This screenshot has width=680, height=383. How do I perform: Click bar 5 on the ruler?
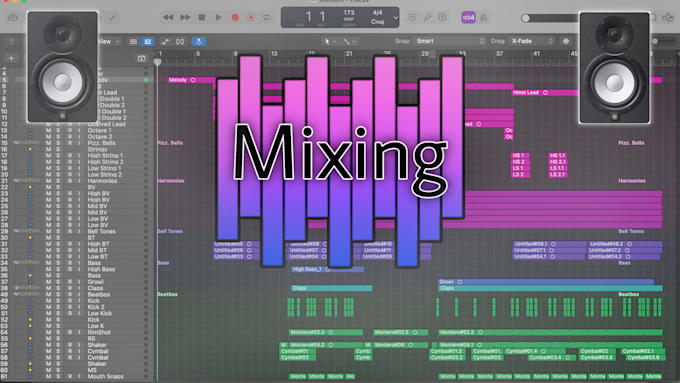pos(198,53)
